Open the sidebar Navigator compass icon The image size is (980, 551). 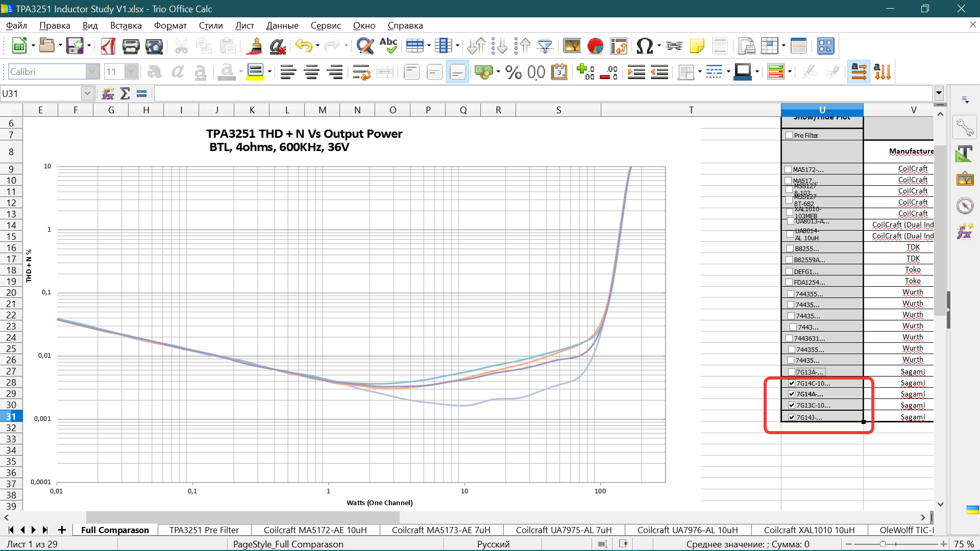(x=965, y=206)
